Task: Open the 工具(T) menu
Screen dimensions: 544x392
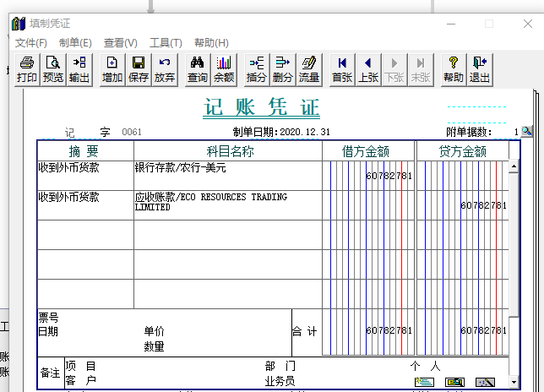Action: [x=166, y=43]
